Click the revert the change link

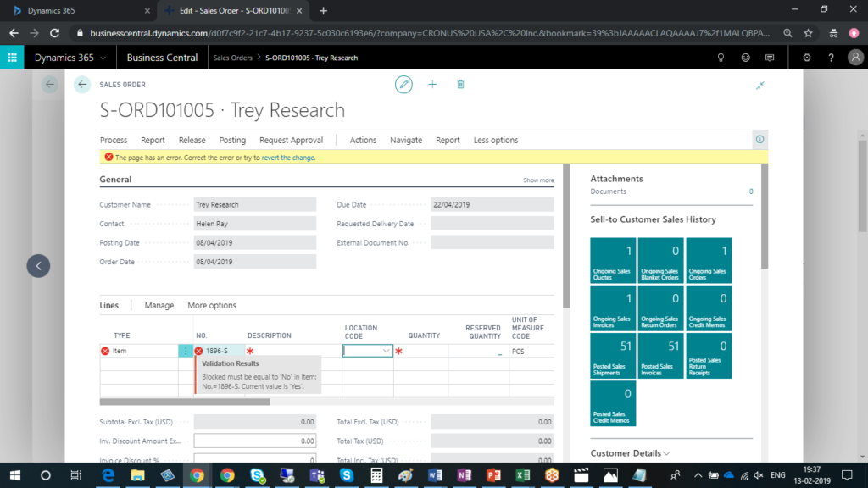tap(288, 158)
